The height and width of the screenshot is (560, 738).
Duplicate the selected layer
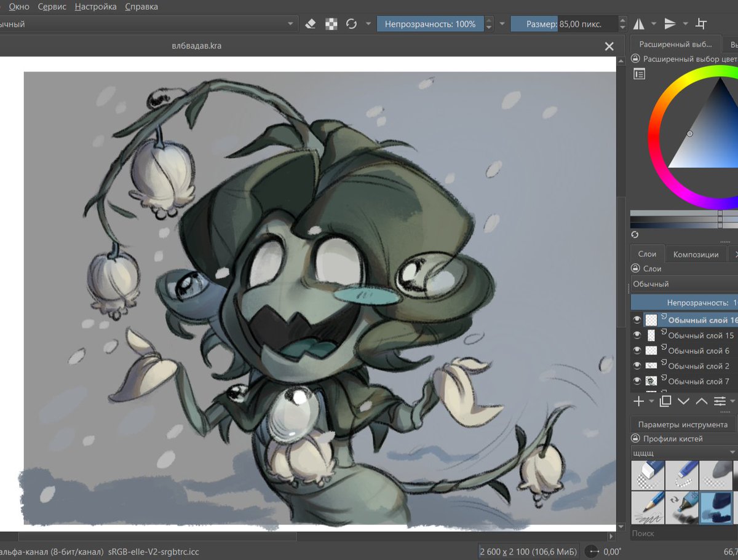pyautogui.click(x=664, y=401)
